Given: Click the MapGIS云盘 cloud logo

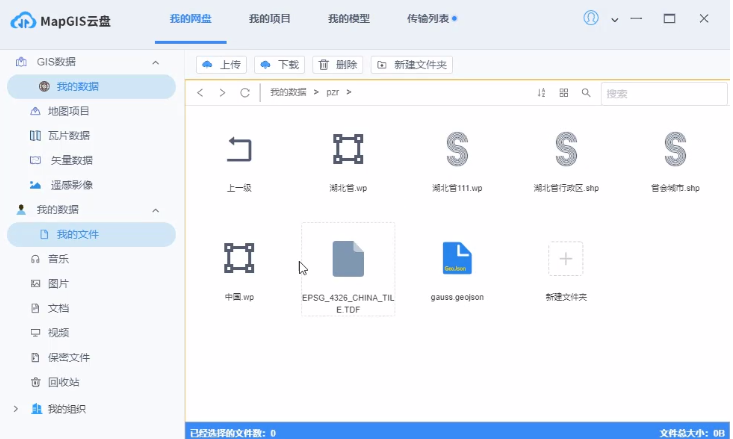Looking at the screenshot, I should pyautogui.click(x=23, y=21).
